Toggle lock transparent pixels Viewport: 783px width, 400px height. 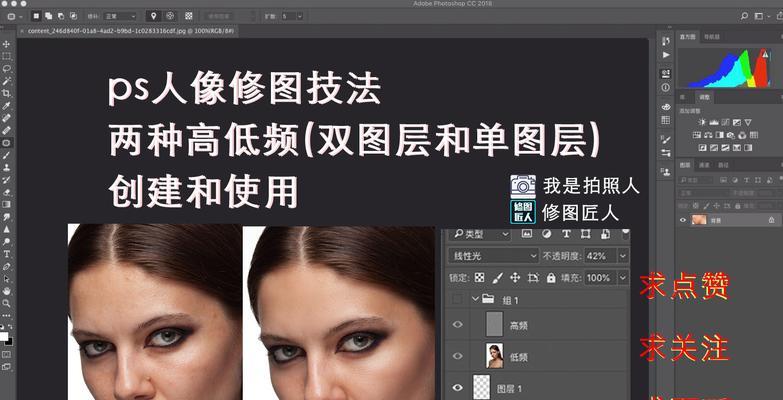coord(696,206)
